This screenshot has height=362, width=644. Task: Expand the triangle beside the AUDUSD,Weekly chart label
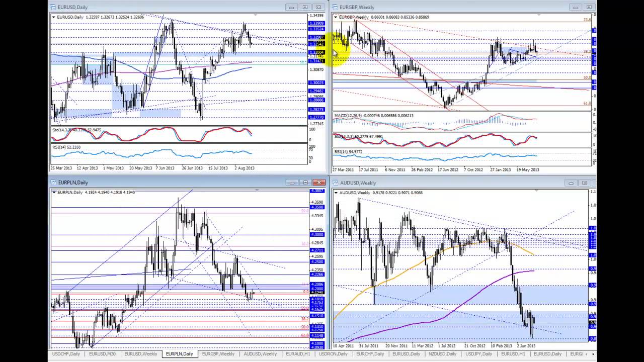coord(336,193)
